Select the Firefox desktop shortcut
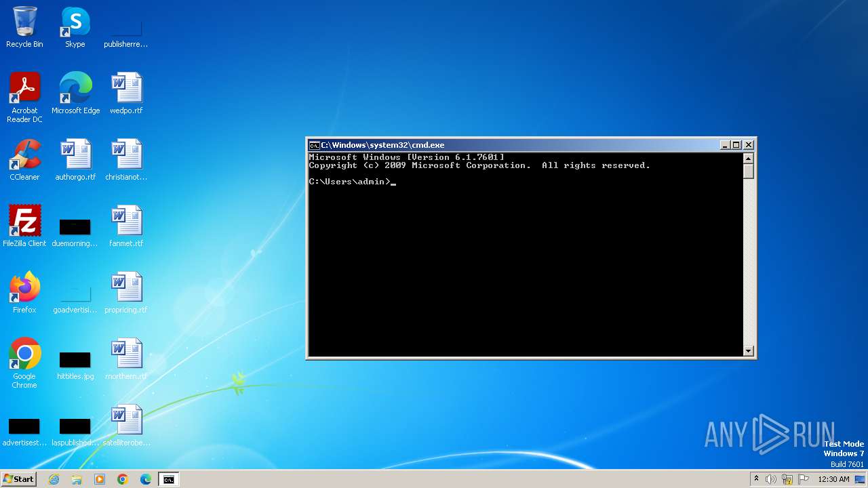868x488 pixels. click(24, 292)
